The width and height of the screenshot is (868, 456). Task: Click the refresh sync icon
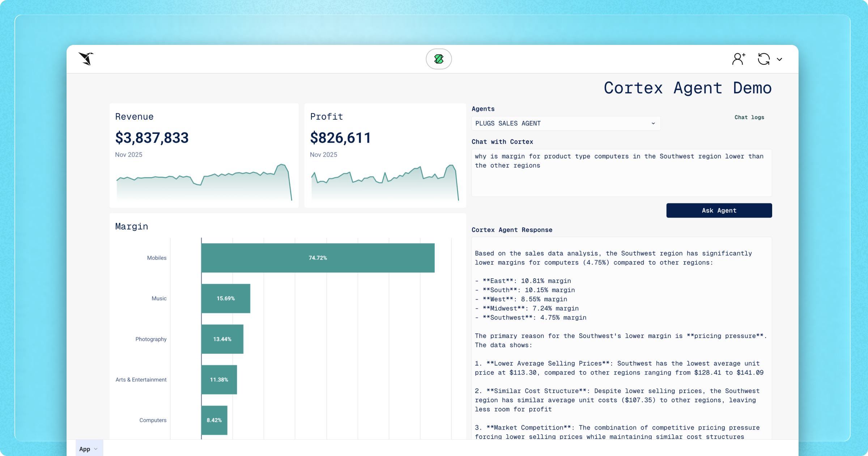click(763, 59)
